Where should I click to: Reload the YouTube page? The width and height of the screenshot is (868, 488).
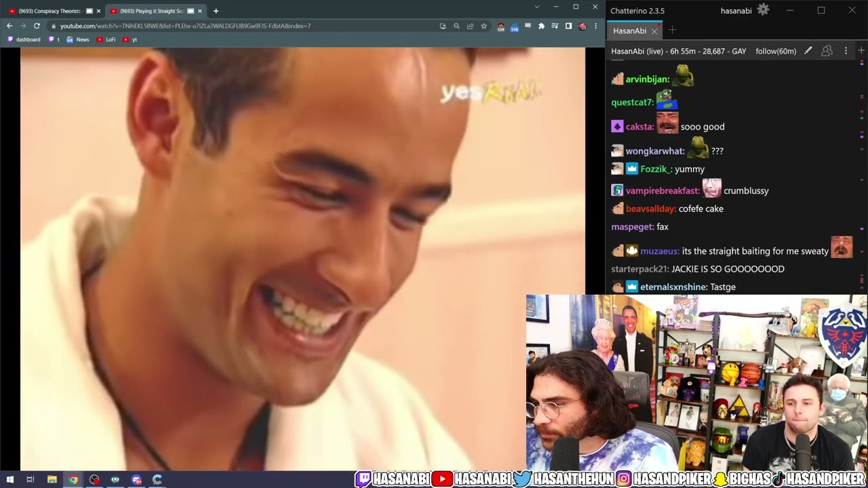tap(37, 26)
